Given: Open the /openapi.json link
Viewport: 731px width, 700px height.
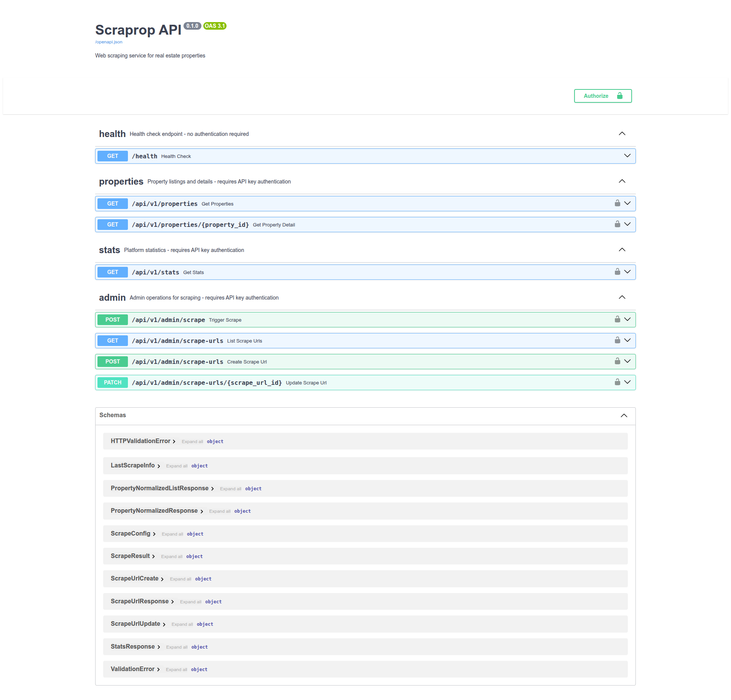Looking at the screenshot, I should click(109, 42).
